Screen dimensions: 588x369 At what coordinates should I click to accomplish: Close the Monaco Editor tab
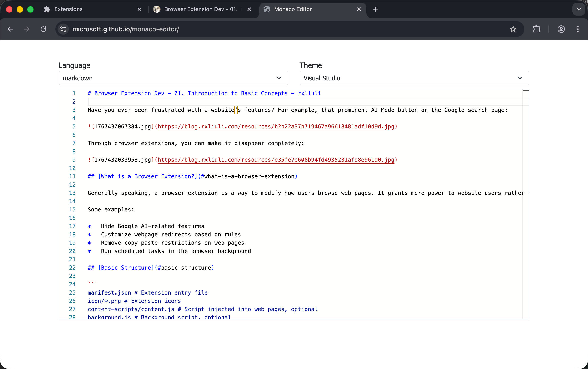point(359,9)
